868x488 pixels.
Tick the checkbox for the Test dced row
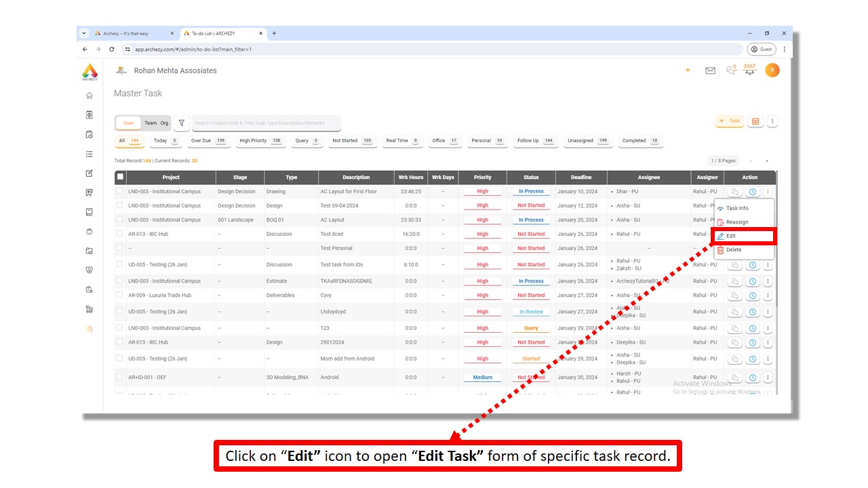120,234
